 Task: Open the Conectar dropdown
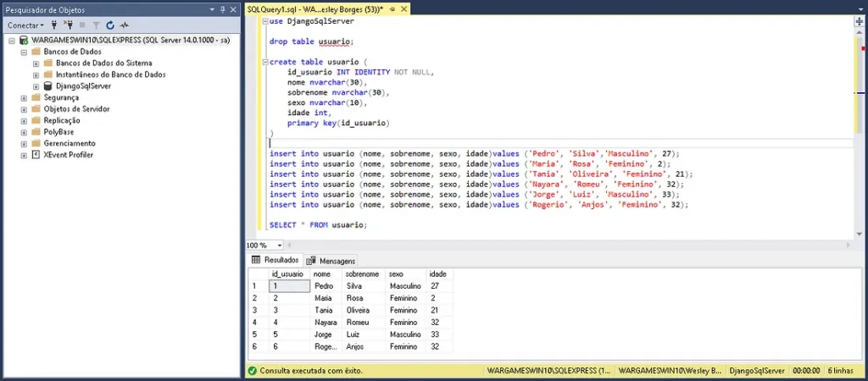25,25
